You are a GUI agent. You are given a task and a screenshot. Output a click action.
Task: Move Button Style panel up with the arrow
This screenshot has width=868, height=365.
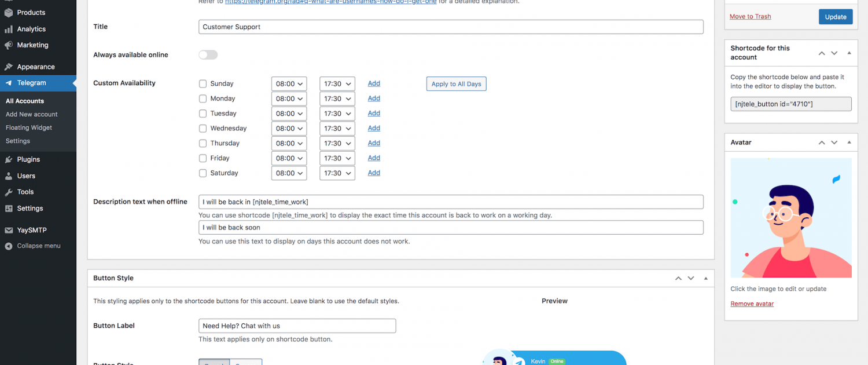click(678, 278)
